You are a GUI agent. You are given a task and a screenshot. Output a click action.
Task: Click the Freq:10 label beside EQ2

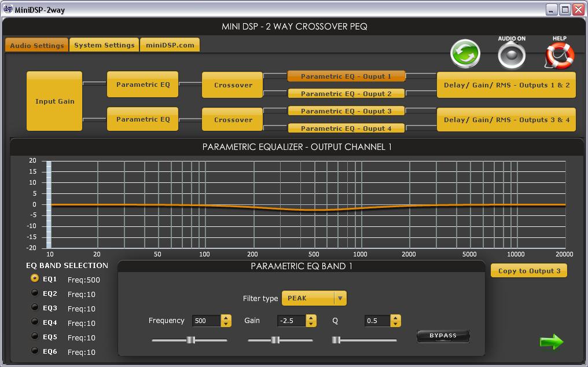pyautogui.click(x=82, y=295)
